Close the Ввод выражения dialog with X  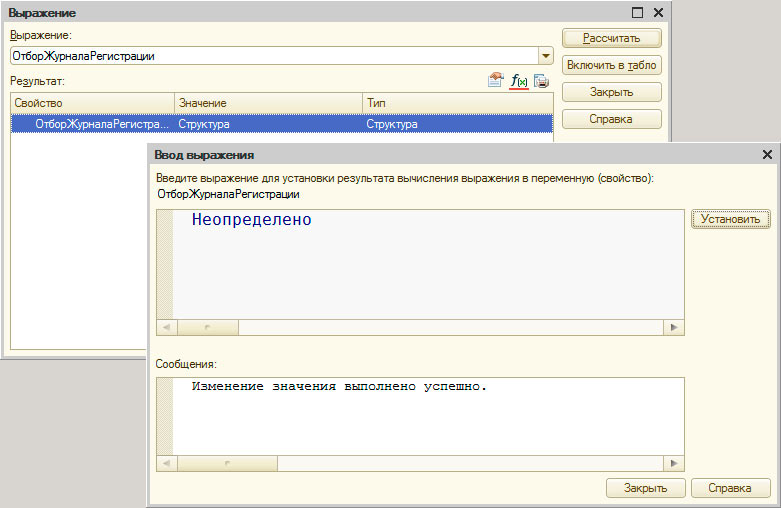coord(767,155)
